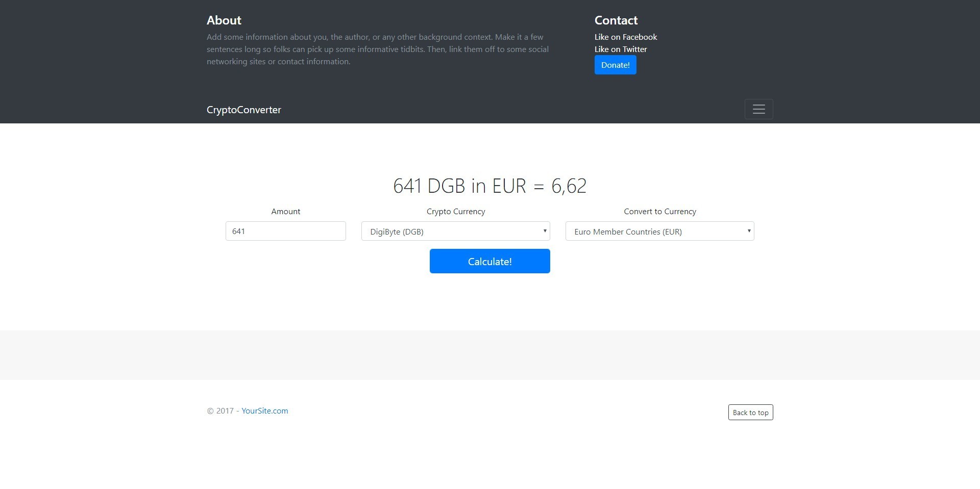
Task: Open Like on Twitter link
Action: (x=621, y=49)
